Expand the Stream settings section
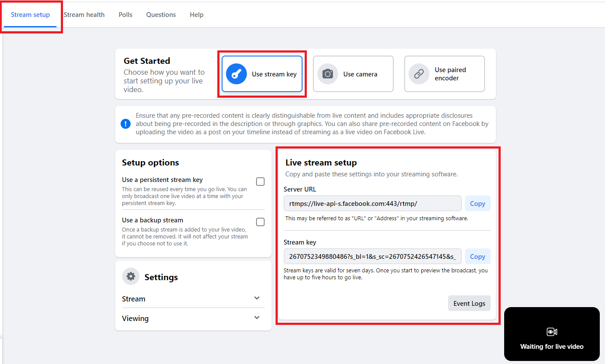 click(257, 298)
